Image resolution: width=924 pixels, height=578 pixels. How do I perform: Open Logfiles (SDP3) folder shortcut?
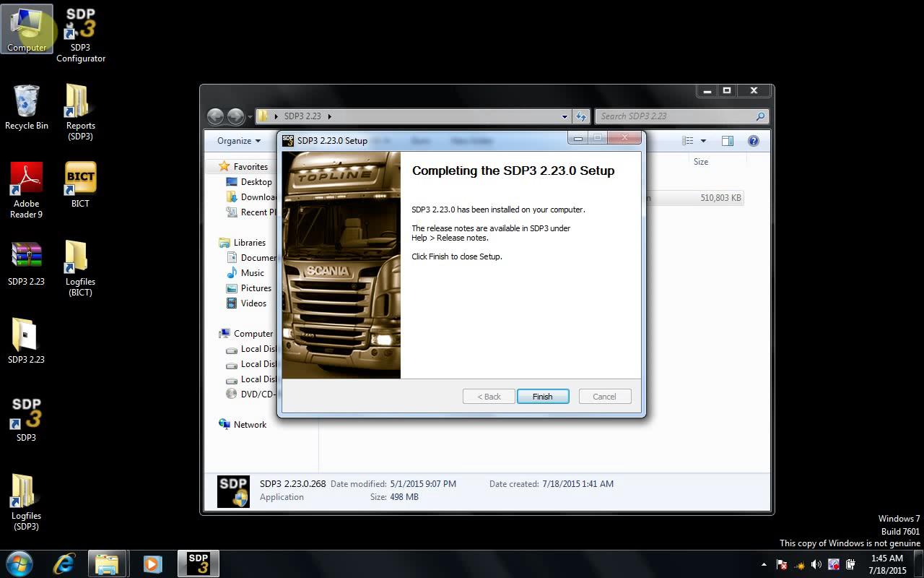coord(27,502)
